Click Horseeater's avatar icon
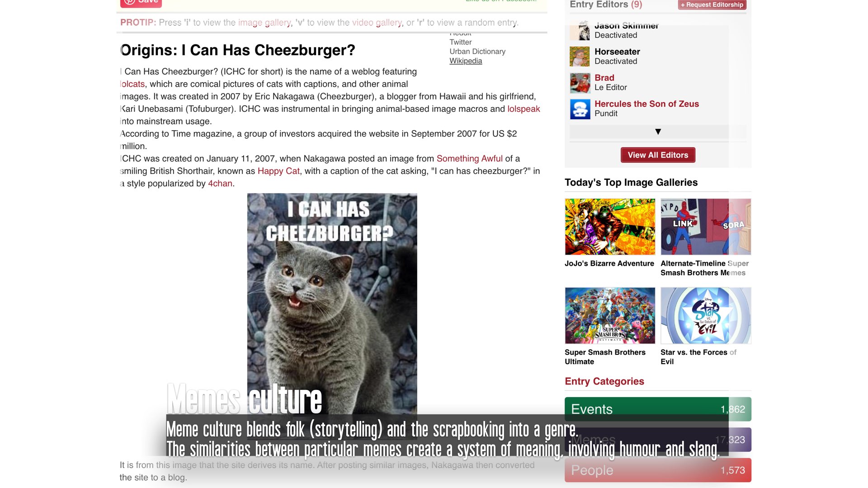868x488 pixels. (580, 56)
